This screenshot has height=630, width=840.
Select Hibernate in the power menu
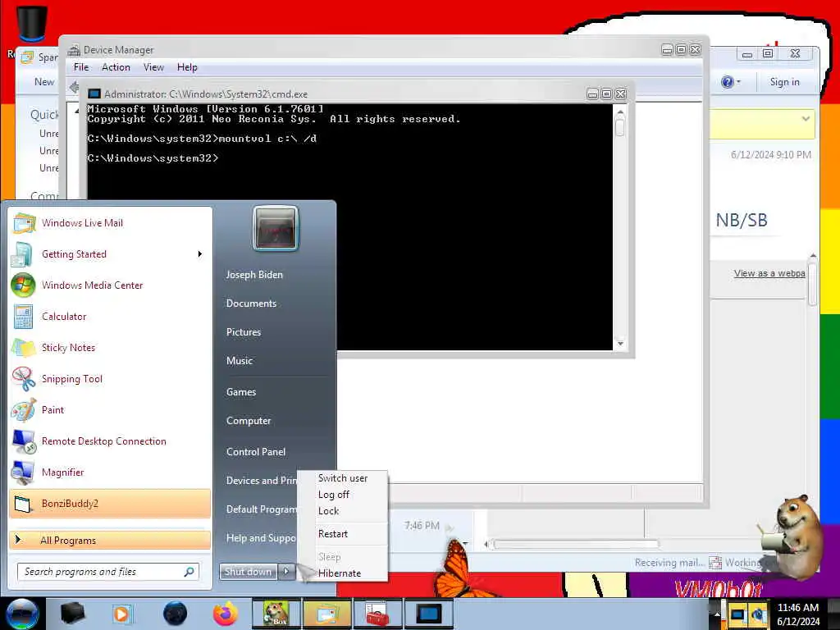pyautogui.click(x=342, y=573)
